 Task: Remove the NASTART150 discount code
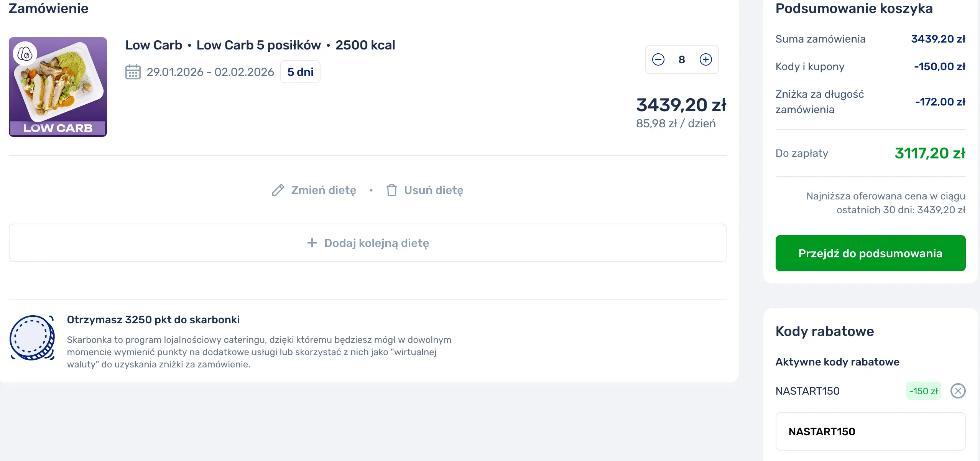[957, 391]
